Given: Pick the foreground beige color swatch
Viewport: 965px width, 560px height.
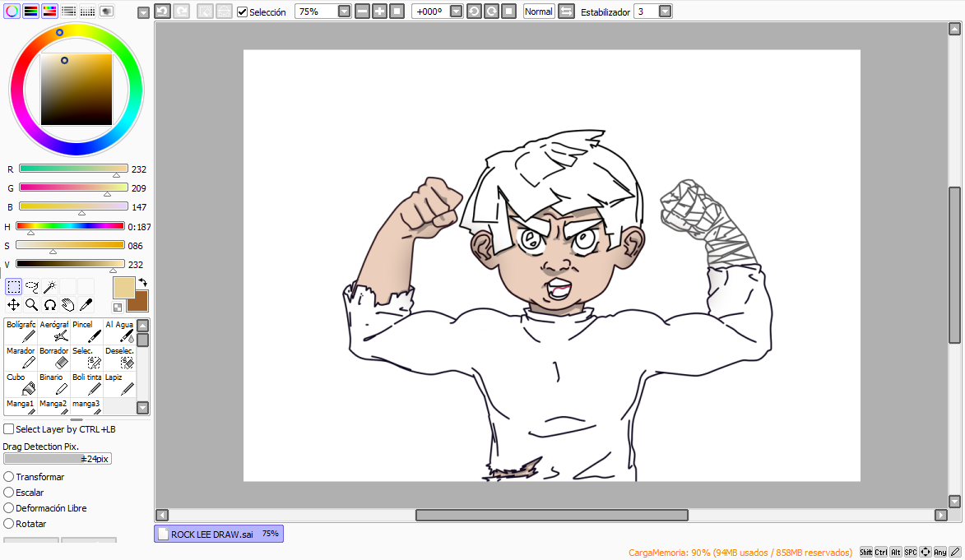Looking at the screenshot, I should [x=123, y=288].
